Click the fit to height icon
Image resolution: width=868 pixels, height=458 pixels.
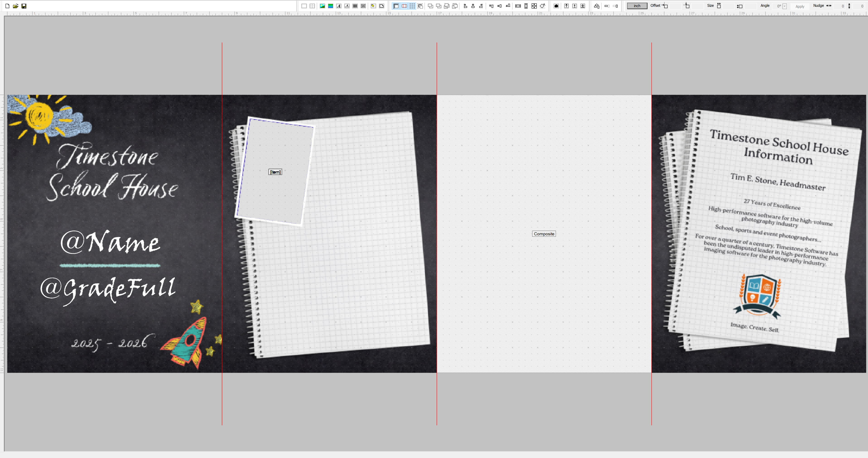(526, 6)
